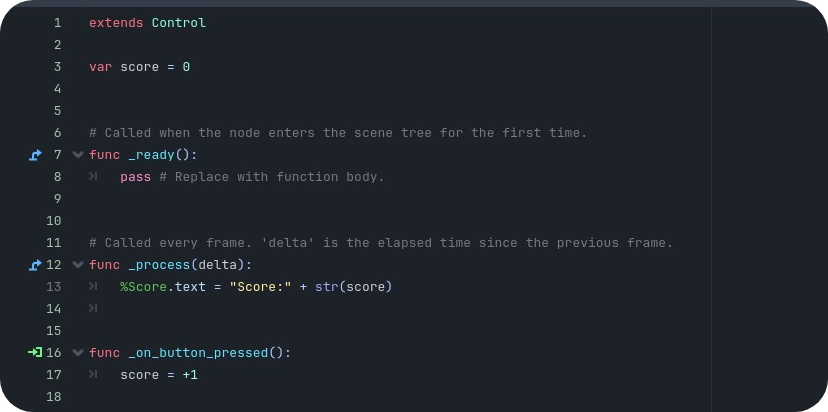Click the "Score:" string literal

pos(260,287)
